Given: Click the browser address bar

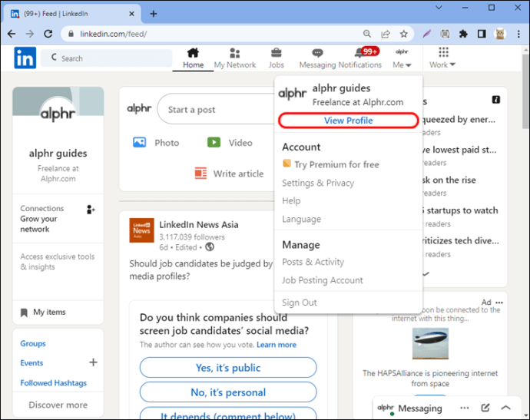Looking at the screenshot, I should 217,34.
